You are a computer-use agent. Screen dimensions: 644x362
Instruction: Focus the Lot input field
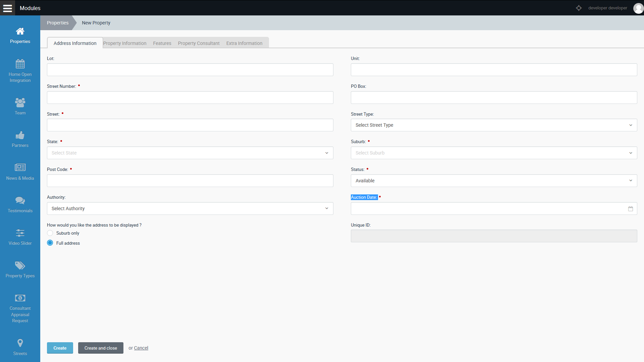point(190,70)
